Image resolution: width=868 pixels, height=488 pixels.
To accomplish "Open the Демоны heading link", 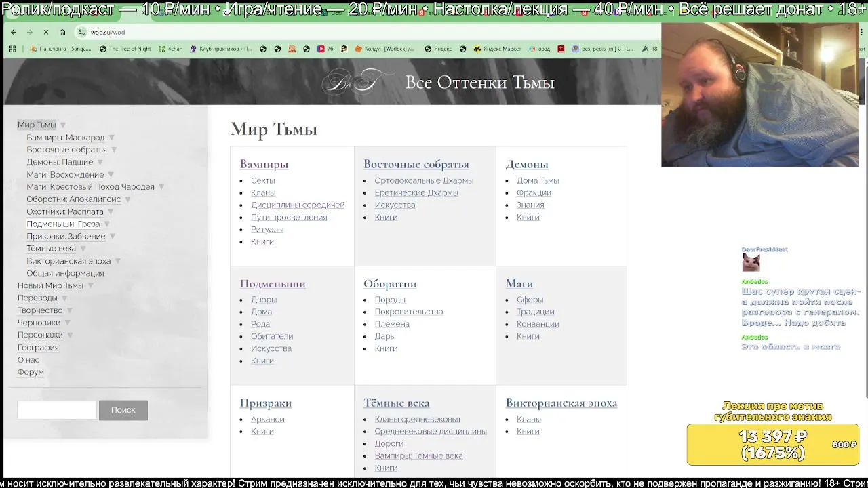I will [x=527, y=164].
